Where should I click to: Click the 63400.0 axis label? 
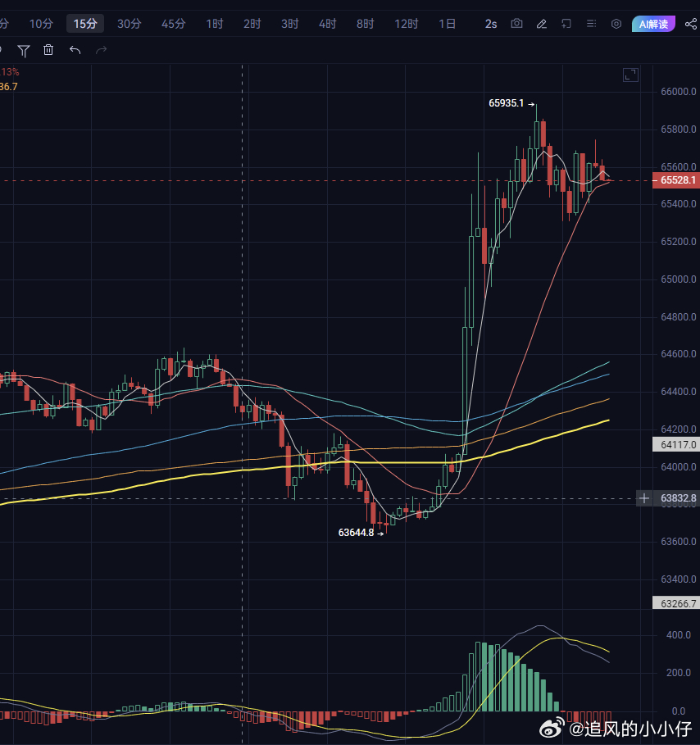[679, 579]
